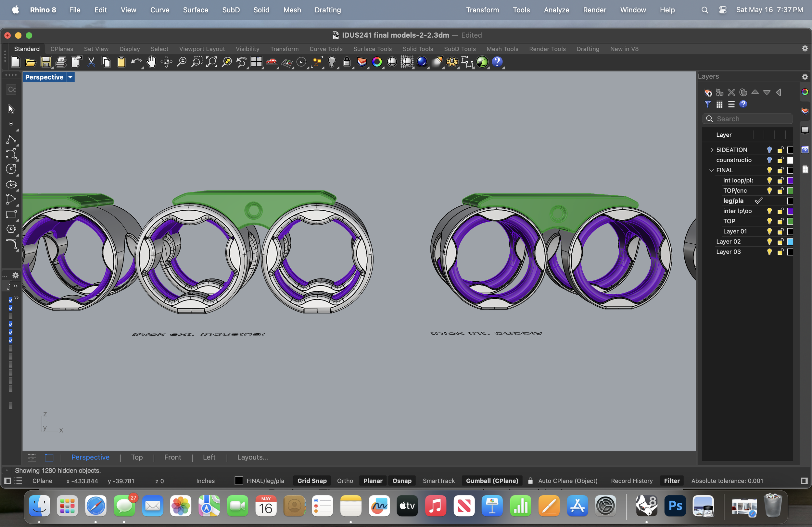812x527 pixels.
Task: Click the blue help question mark in main toolbar
Action: [497, 62]
